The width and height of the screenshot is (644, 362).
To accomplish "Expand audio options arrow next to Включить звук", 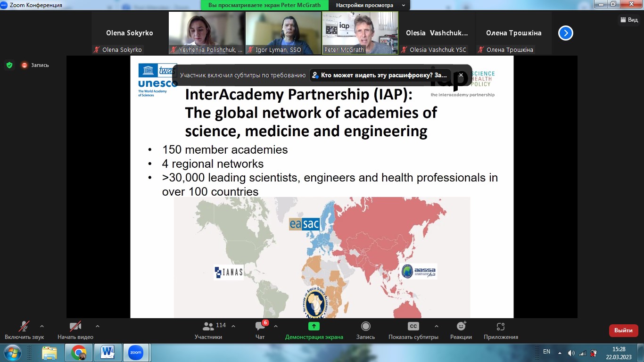I will coord(42,326).
